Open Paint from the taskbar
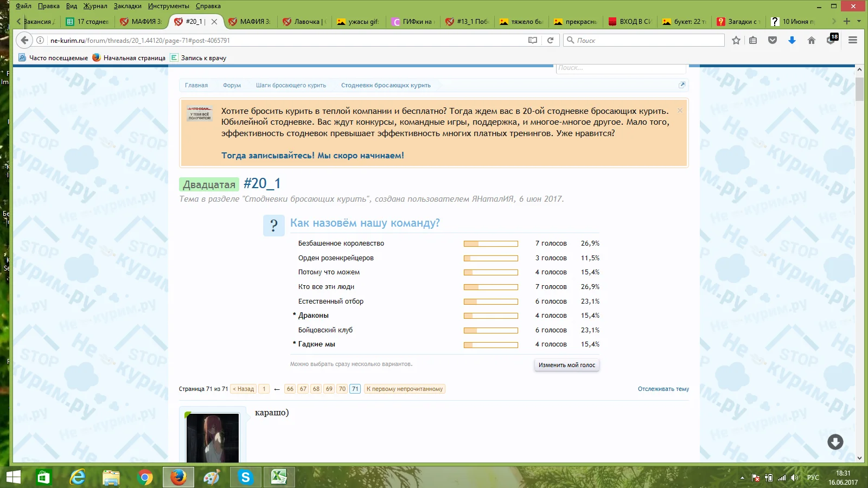868x488 pixels. (212, 477)
